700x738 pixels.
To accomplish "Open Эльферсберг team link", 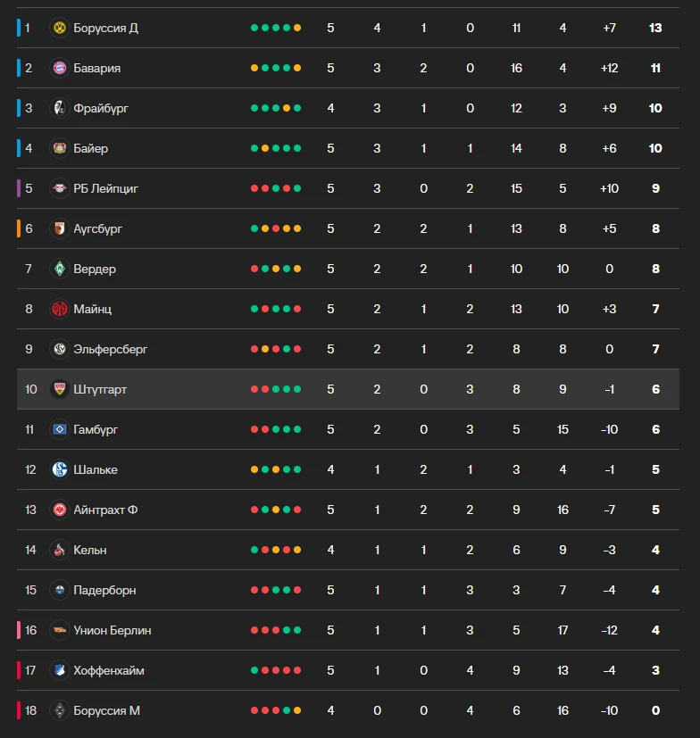I will [x=110, y=349].
